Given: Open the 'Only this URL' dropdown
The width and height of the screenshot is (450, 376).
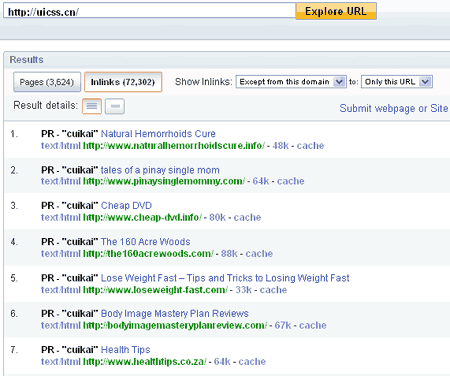Looking at the screenshot, I should tap(397, 82).
